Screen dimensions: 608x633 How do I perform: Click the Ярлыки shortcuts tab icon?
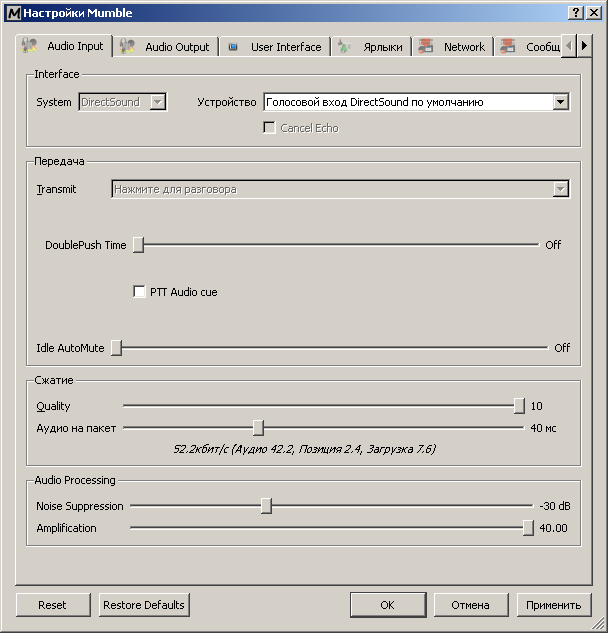[344, 46]
